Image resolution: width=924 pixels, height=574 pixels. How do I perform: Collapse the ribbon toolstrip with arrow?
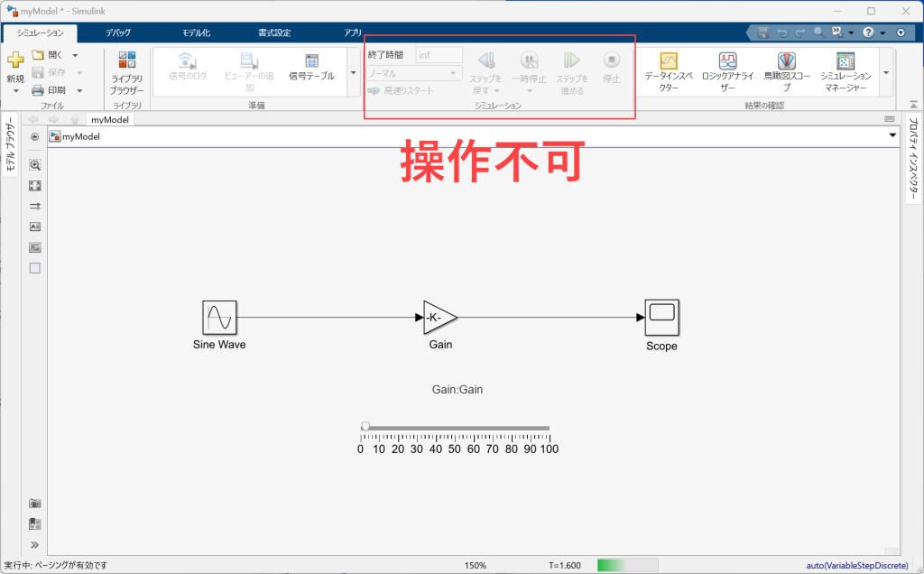[x=900, y=32]
